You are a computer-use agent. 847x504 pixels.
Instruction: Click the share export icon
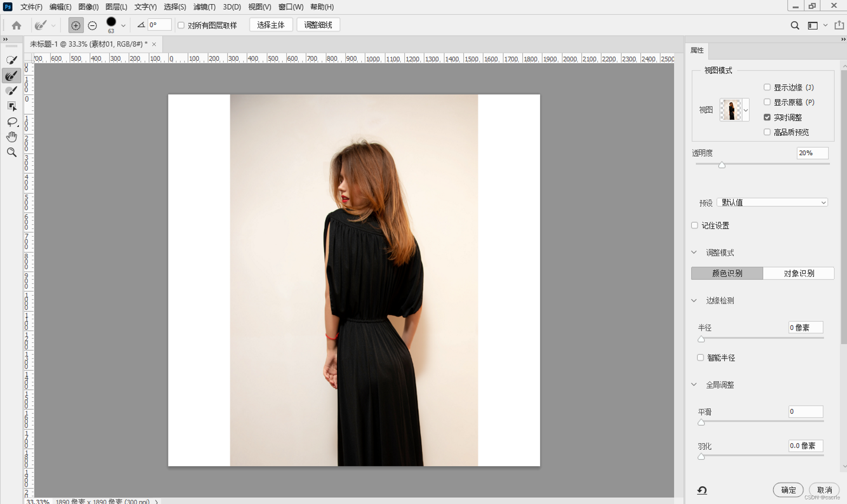point(839,25)
